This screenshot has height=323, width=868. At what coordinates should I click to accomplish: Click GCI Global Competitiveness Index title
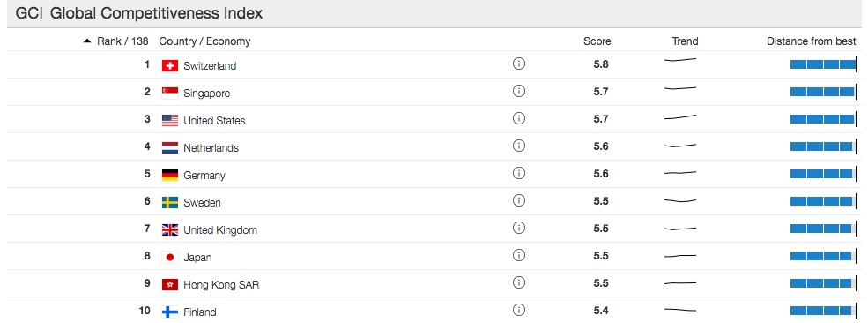coord(139,13)
